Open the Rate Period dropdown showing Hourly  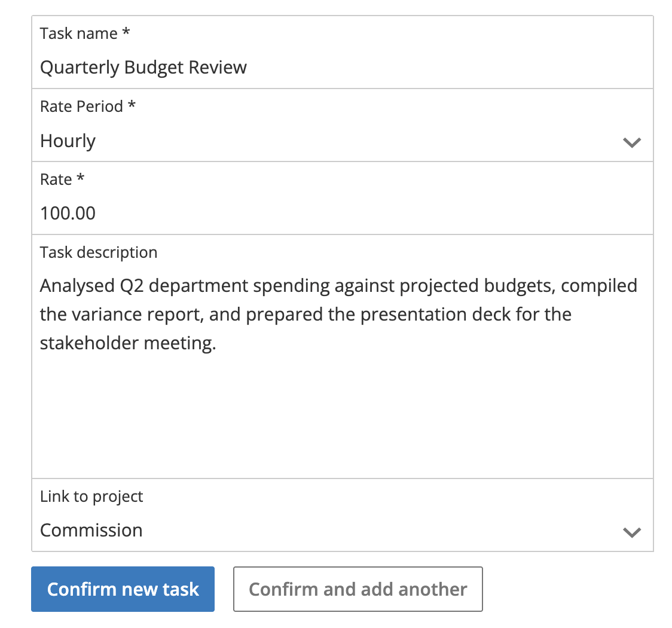(x=343, y=125)
